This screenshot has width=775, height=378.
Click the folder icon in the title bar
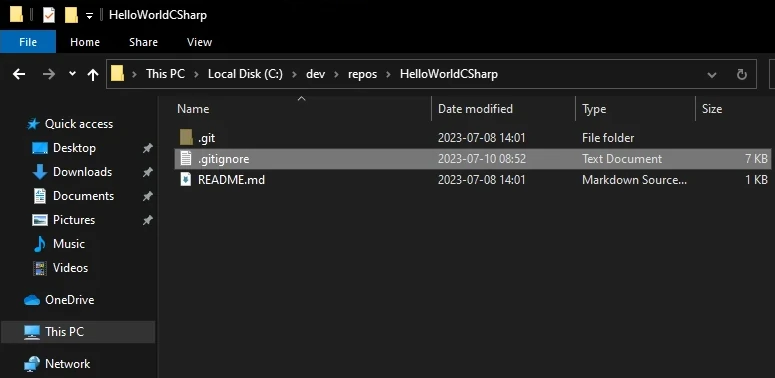(16, 15)
